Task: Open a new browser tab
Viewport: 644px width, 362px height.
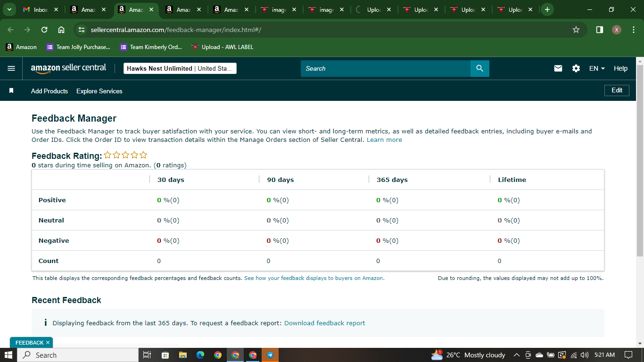Action: pyautogui.click(x=547, y=9)
